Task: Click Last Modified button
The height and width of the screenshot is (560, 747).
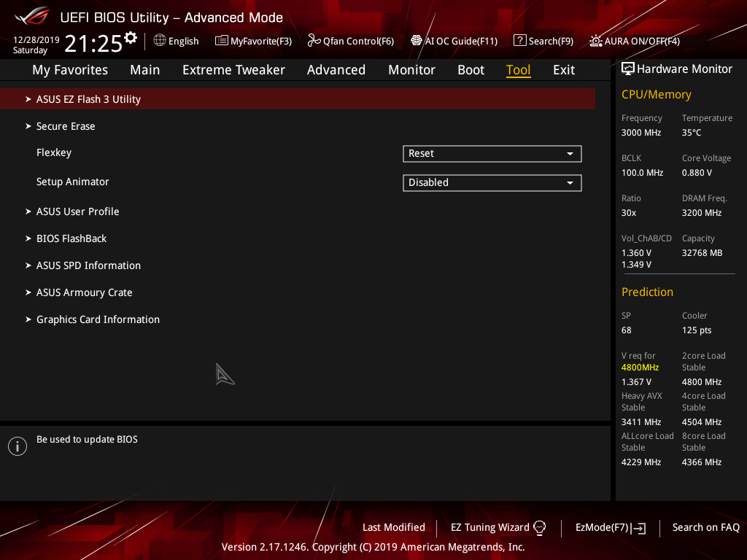Action: (393, 528)
